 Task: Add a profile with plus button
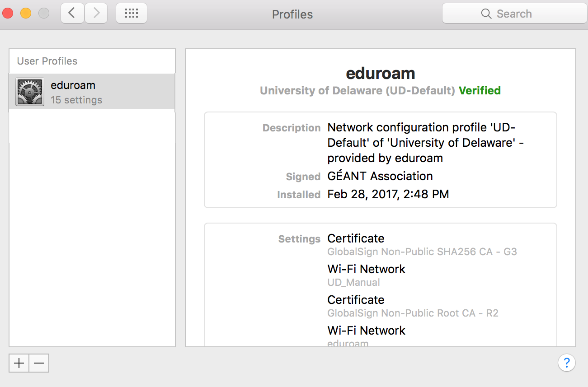click(x=19, y=363)
